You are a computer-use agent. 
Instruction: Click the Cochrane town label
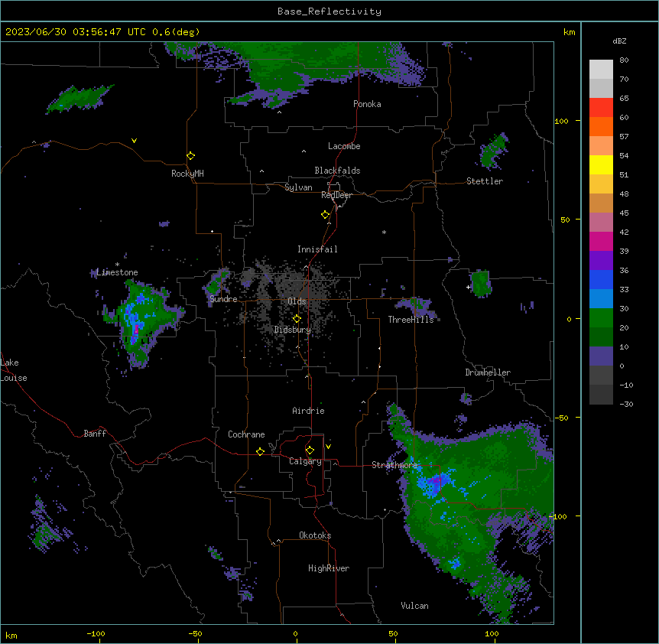246,434
